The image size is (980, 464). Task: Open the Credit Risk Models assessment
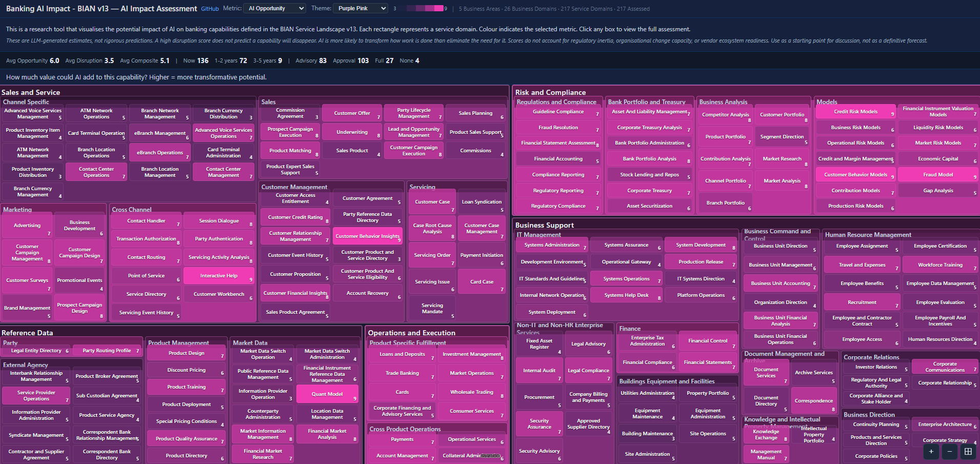pos(855,112)
